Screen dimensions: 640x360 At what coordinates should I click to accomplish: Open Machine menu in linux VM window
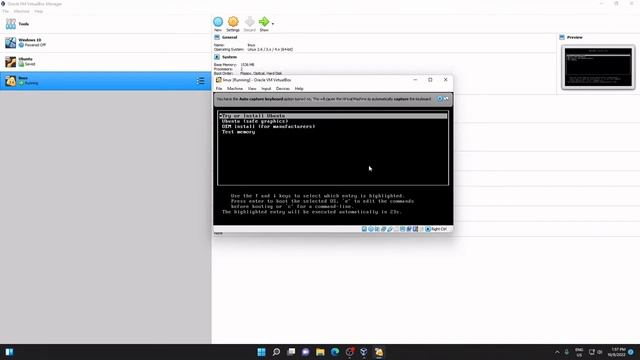[x=235, y=89]
